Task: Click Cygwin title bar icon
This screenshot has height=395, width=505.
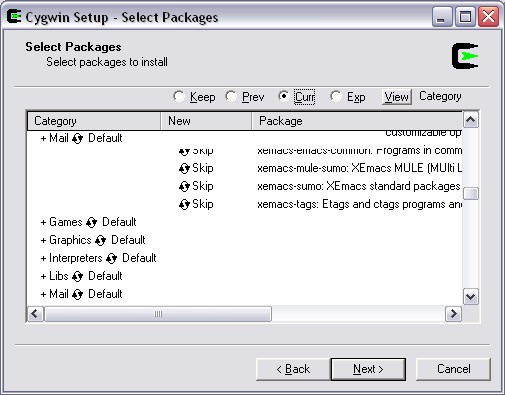Action: [14, 17]
